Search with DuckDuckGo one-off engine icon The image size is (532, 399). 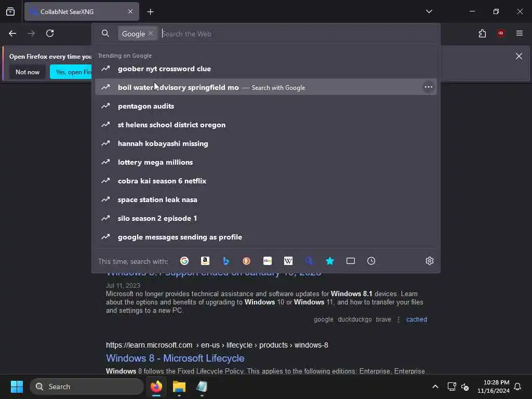246,261
